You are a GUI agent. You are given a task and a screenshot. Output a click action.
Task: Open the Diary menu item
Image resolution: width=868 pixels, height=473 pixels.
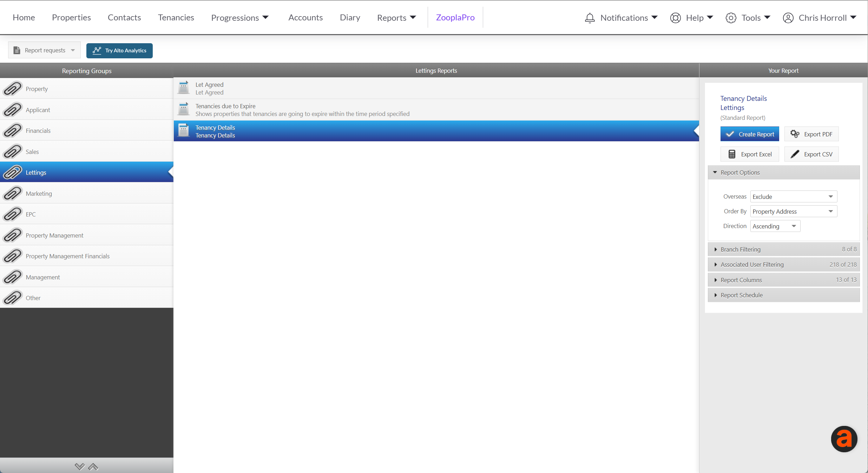350,18
